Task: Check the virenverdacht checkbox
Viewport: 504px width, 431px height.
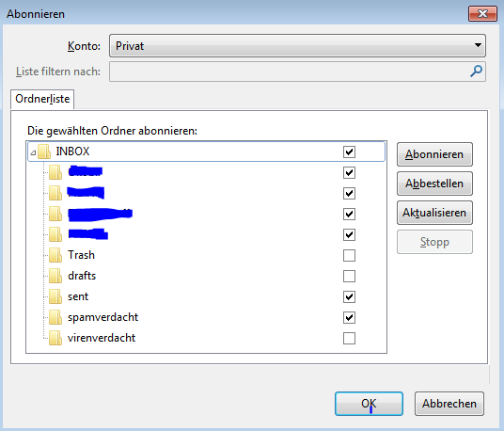Action: coord(349,339)
